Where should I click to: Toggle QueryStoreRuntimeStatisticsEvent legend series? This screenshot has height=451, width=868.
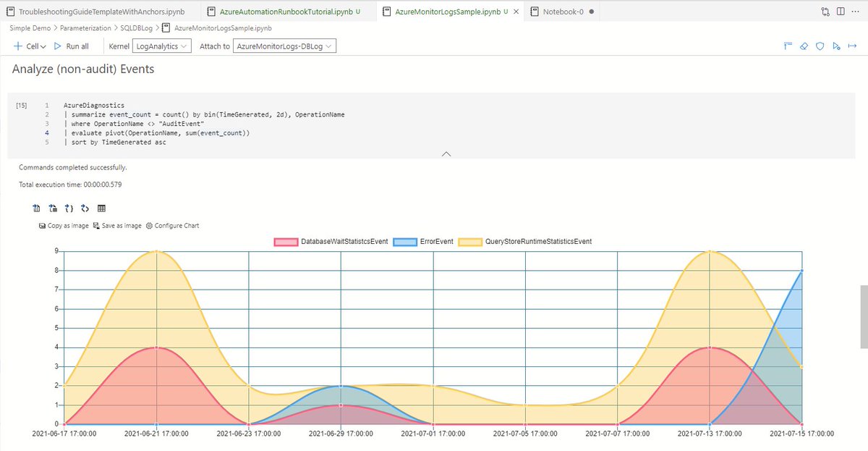click(524, 241)
